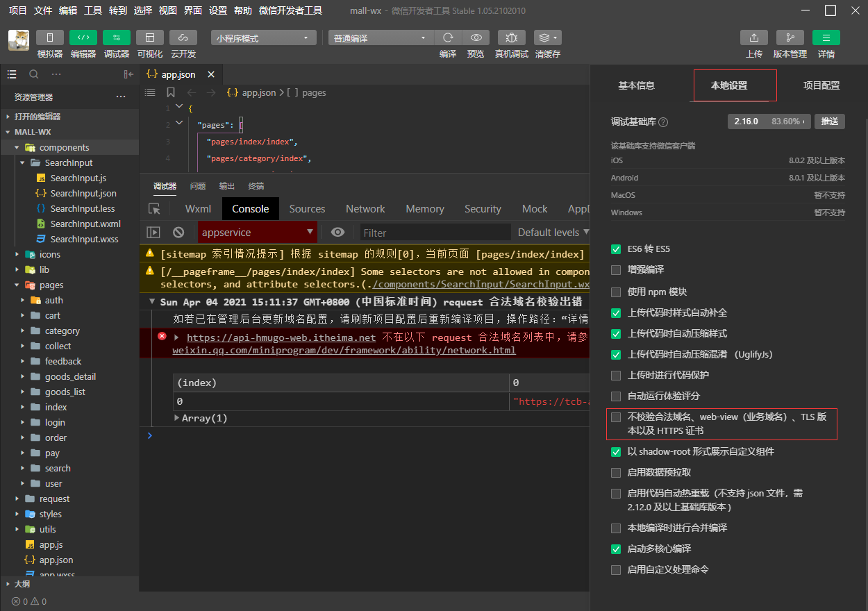Screen dimensions: 868x611
Task: Uncheck ES6 转 ES5 checkbox
Action: (x=616, y=249)
